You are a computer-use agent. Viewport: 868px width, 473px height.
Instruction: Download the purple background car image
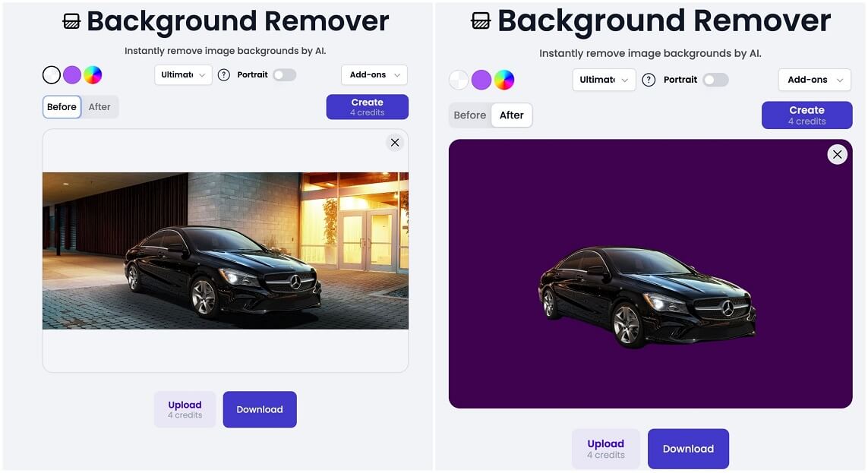[688, 449]
